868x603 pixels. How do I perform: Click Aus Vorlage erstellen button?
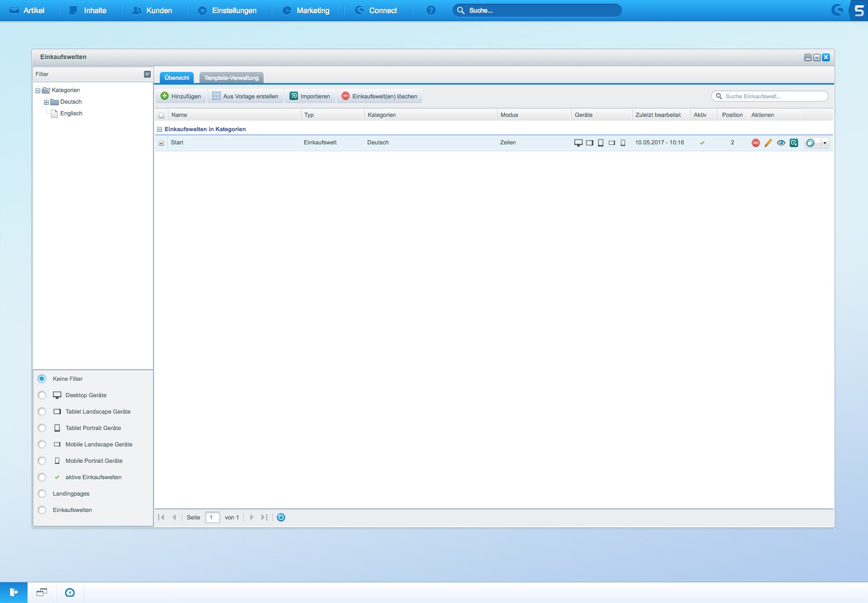246,96
